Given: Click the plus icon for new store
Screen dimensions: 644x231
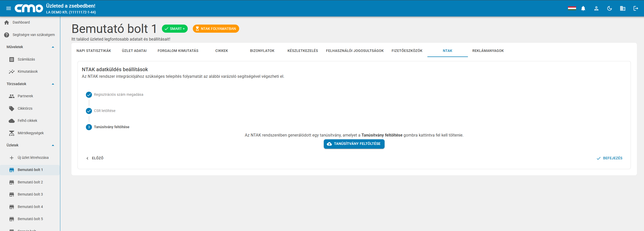Looking at the screenshot, I should 12,158.
